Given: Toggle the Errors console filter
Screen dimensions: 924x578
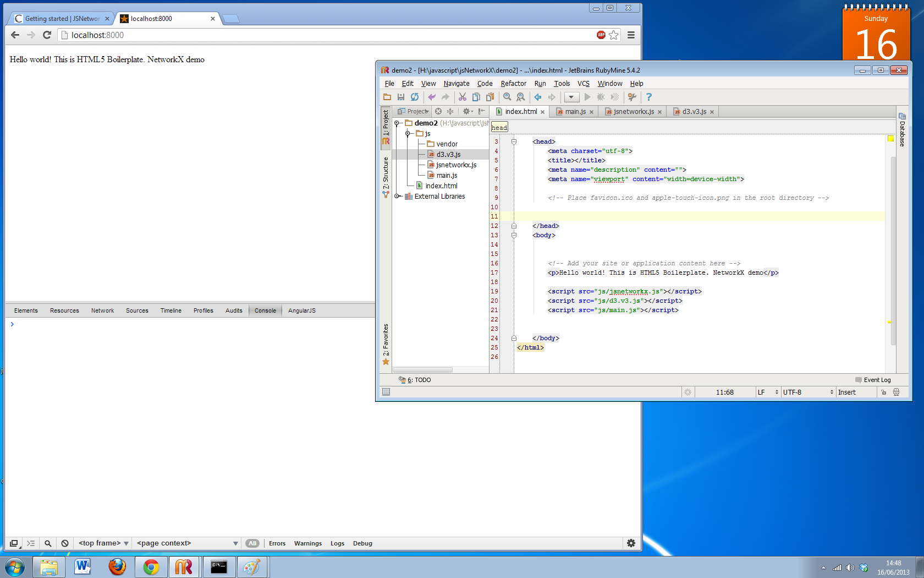Looking at the screenshot, I should pos(277,543).
